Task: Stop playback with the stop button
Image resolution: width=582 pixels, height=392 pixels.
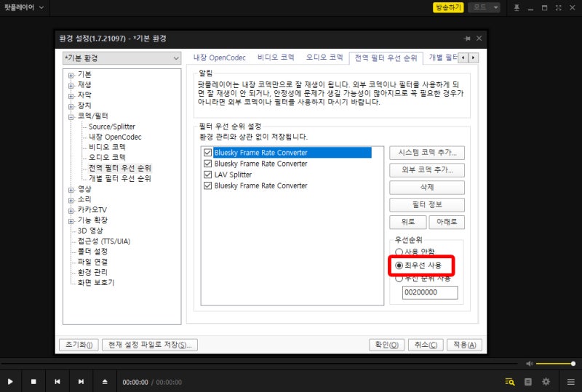Action: [33, 382]
